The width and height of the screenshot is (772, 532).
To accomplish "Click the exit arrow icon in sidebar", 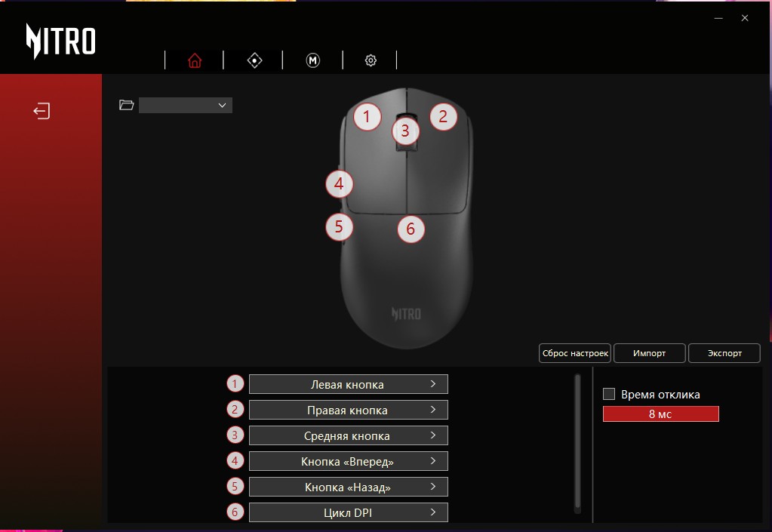I will pyautogui.click(x=42, y=111).
